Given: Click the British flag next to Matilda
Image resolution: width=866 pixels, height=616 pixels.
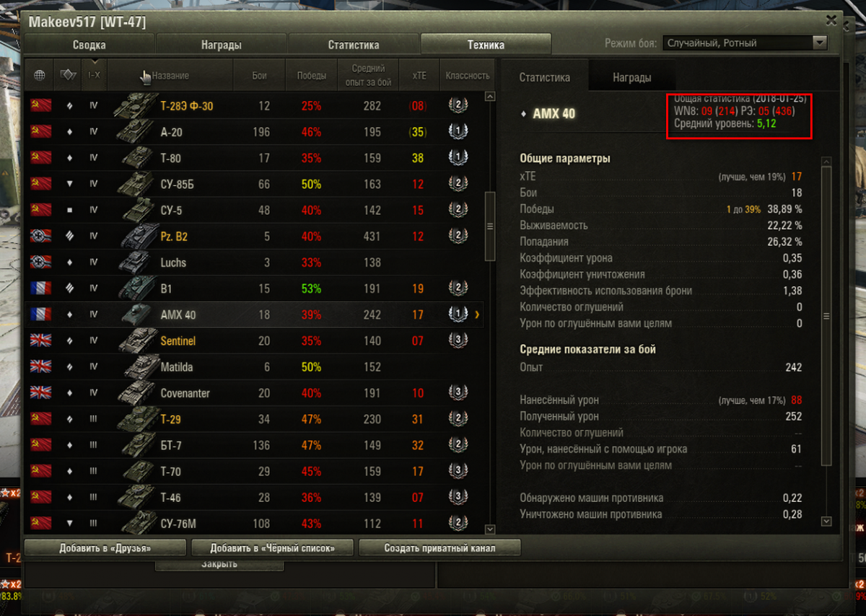Looking at the screenshot, I should (40, 366).
